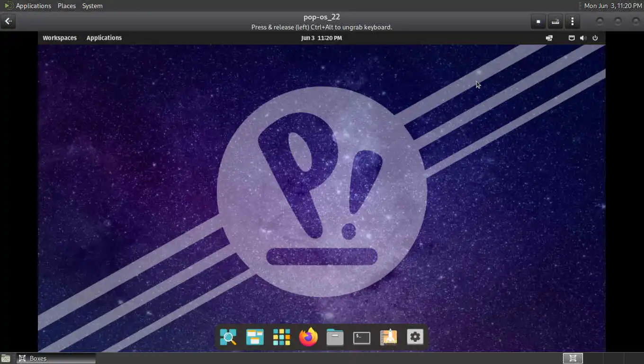Open Settings gear icon in dock

click(x=415, y=337)
